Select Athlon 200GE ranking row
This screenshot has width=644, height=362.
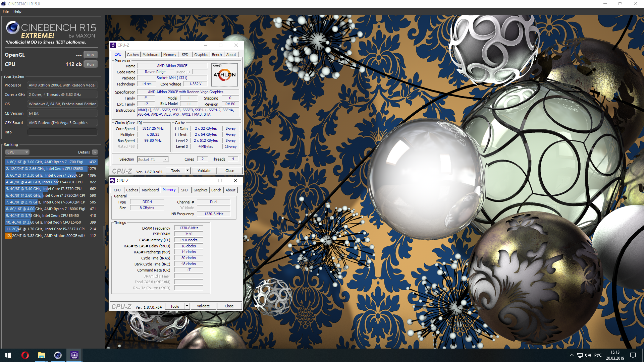[51, 236]
